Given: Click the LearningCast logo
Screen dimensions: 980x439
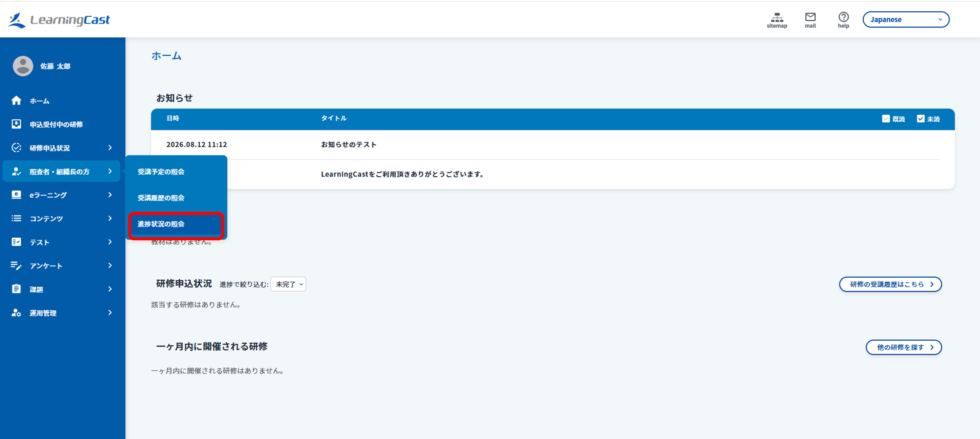Looking at the screenshot, I should point(59,20).
